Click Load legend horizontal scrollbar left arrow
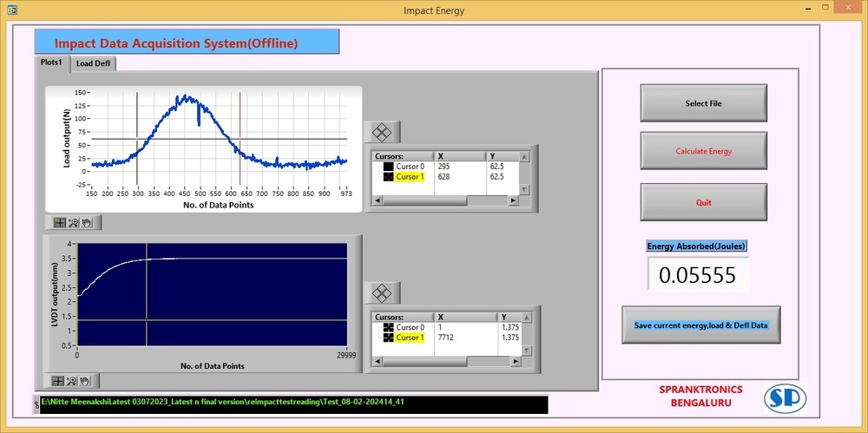Screen dimensions: 868x433 click(377, 200)
